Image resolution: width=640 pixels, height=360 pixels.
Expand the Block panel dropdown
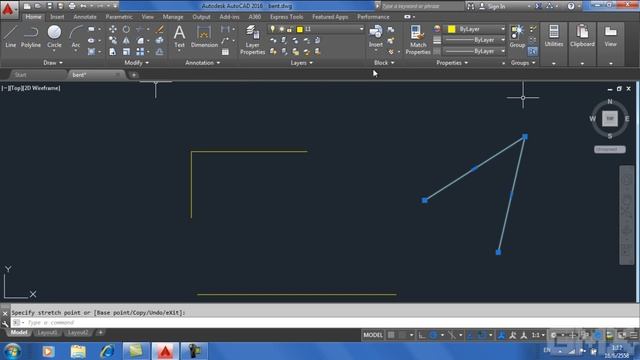coord(384,63)
